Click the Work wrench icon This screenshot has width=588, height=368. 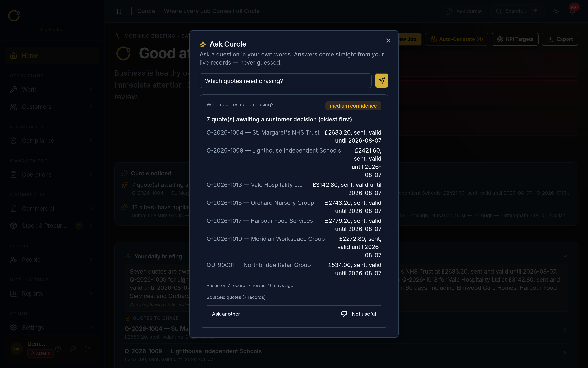point(14,90)
